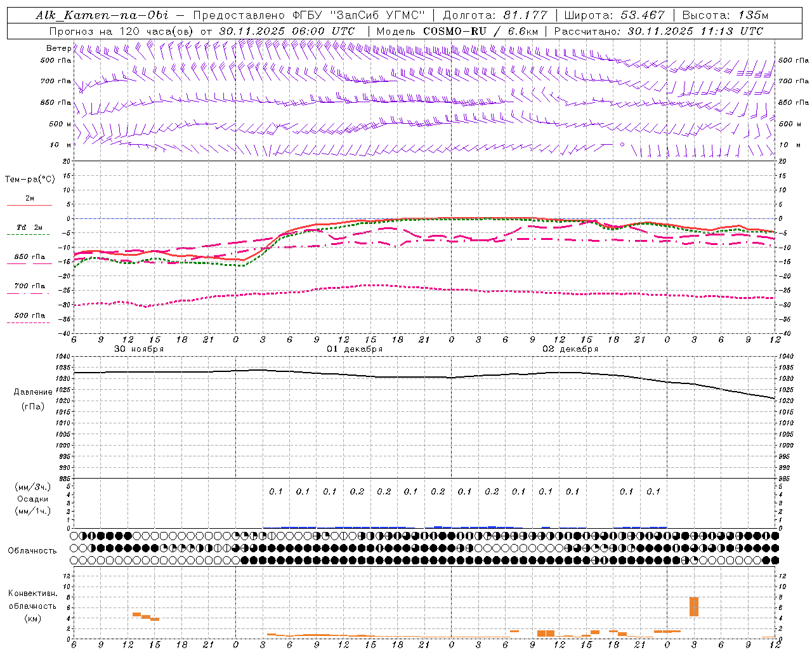Select the Модель COSMO-RU / 6.6км label
The width and height of the screenshot is (812, 650).
458,31
